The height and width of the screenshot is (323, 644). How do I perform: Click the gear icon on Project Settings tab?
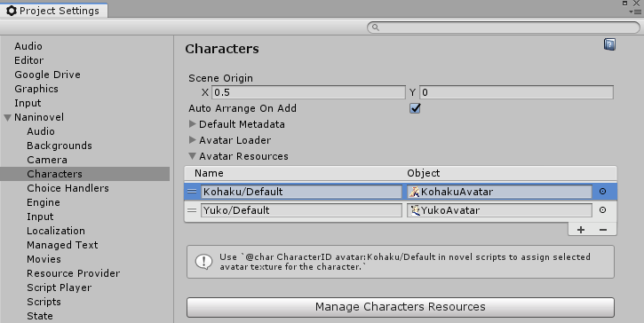(x=12, y=11)
